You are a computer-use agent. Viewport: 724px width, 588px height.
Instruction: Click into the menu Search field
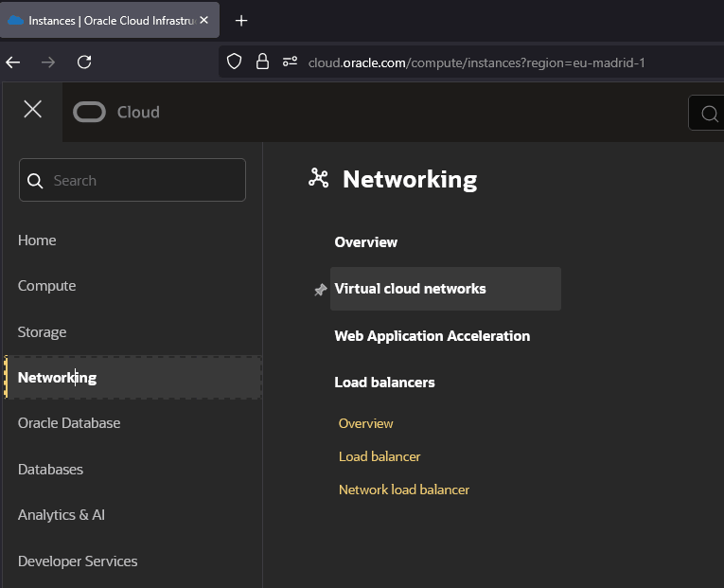click(x=132, y=180)
